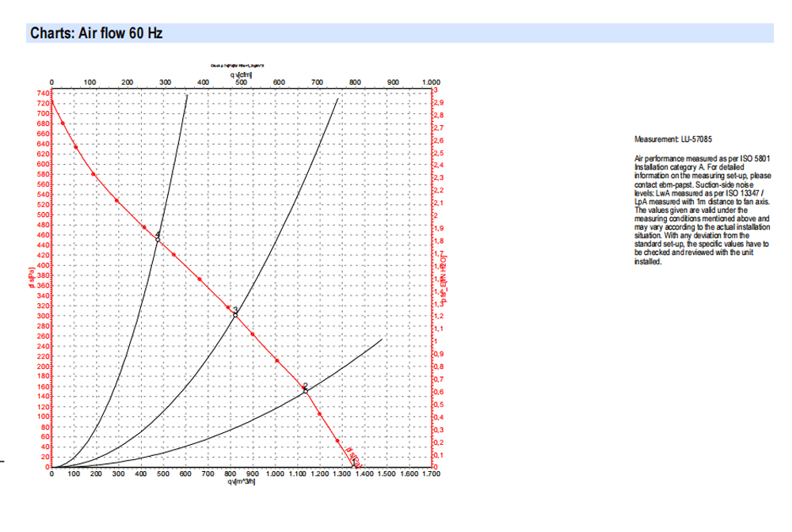The image size is (792, 532).
Task: Click the 'q v[cfm]' top axis label
Action: pos(242,74)
